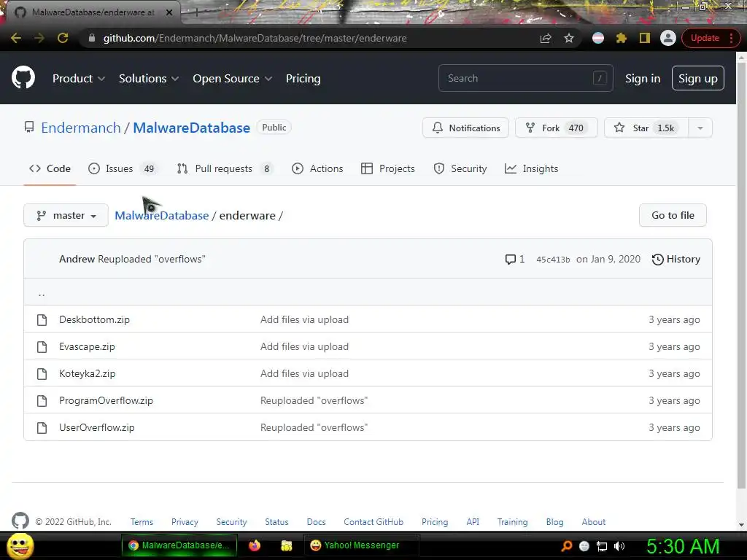Open the file manager icon on taskbar
The width and height of the screenshot is (747, 560).
pos(286,545)
